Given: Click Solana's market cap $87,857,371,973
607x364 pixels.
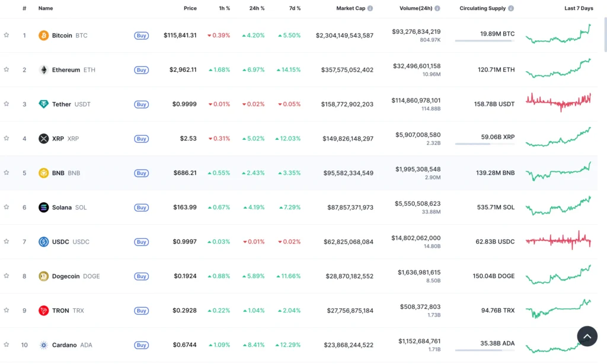Looking at the screenshot, I should pos(350,207).
